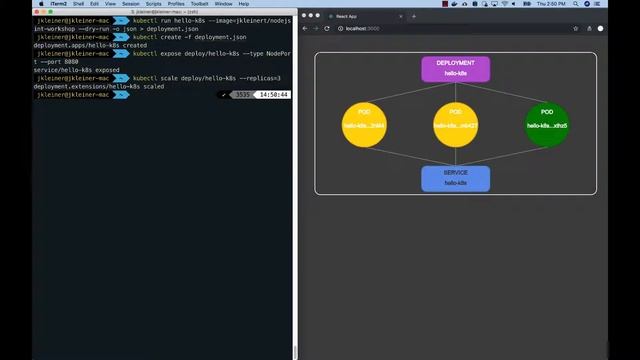This screenshot has width=640, height=360.
Task: Click the browser forward arrow
Action: tap(316, 29)
